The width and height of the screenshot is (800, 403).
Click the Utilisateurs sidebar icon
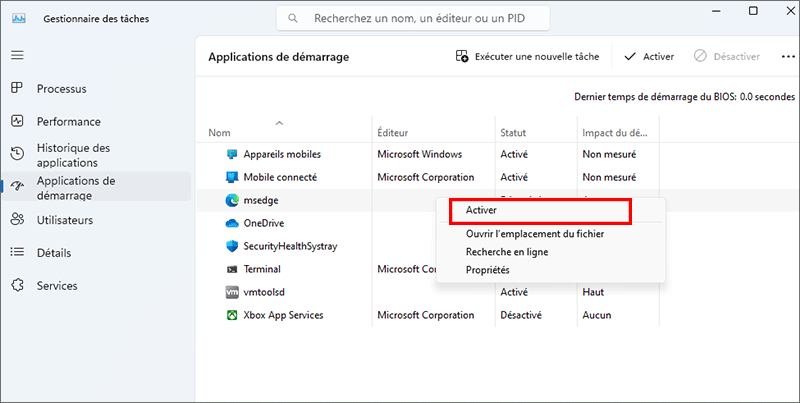coord(17,219)
